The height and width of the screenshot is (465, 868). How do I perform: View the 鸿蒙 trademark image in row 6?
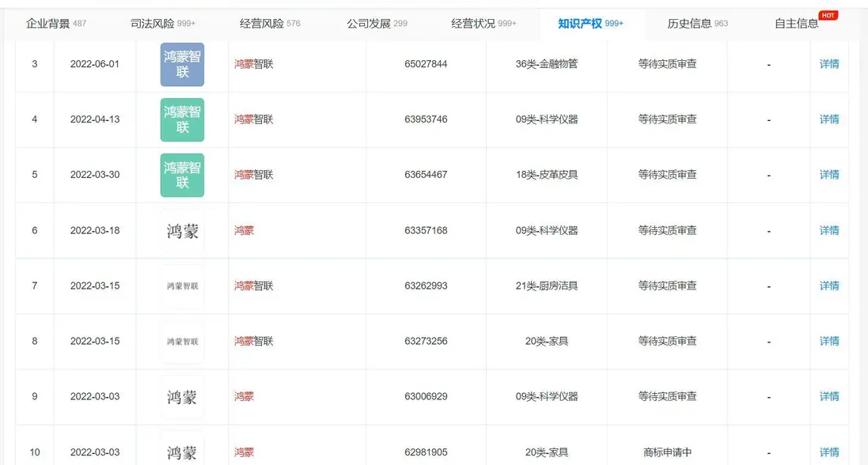[182, 231]
